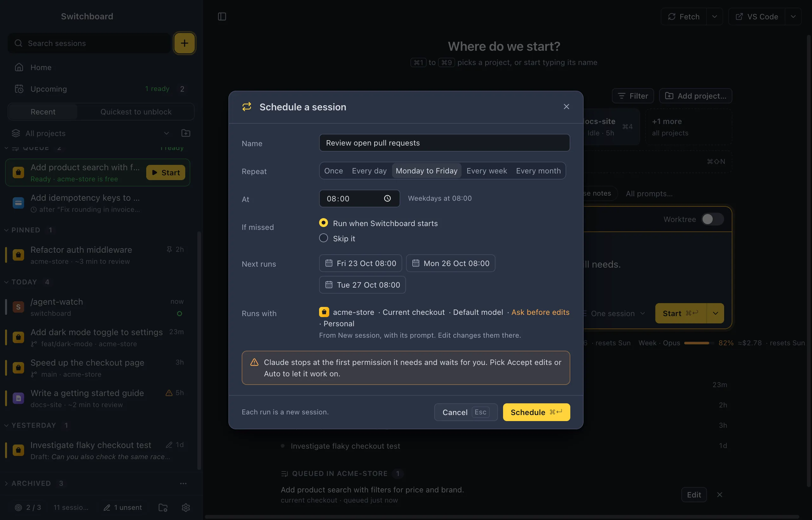This screenshot has width=812, height=520.
Task: Click the yellow plus new session button
Action: 184,43
